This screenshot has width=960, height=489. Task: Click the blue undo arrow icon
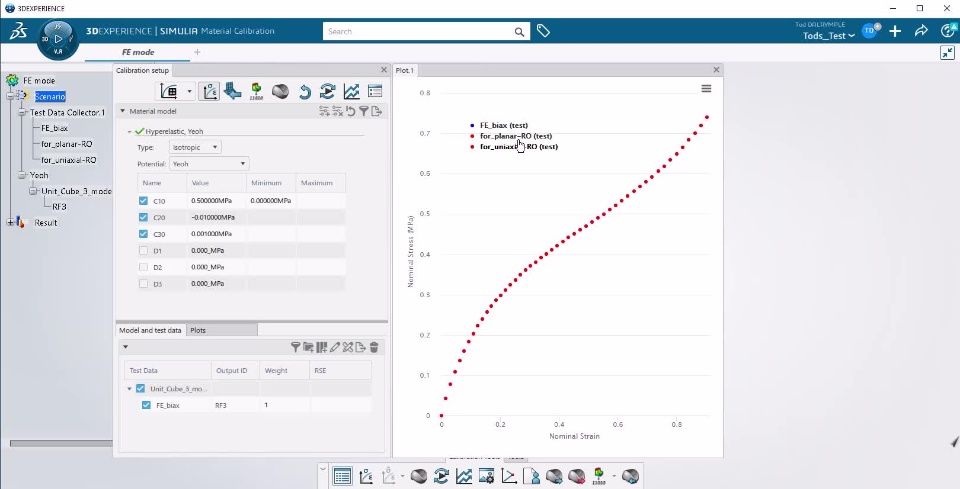pos(304,92)
